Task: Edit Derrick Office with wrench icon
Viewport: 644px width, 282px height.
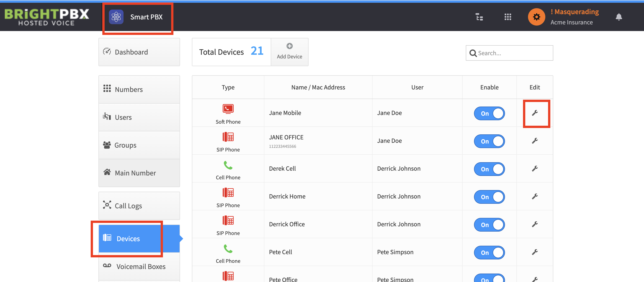Action: 534,224
